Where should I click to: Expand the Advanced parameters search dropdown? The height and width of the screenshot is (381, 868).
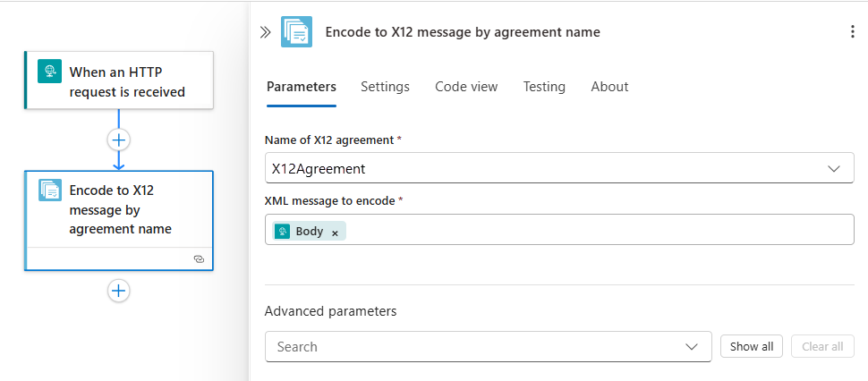coord(691,346)
